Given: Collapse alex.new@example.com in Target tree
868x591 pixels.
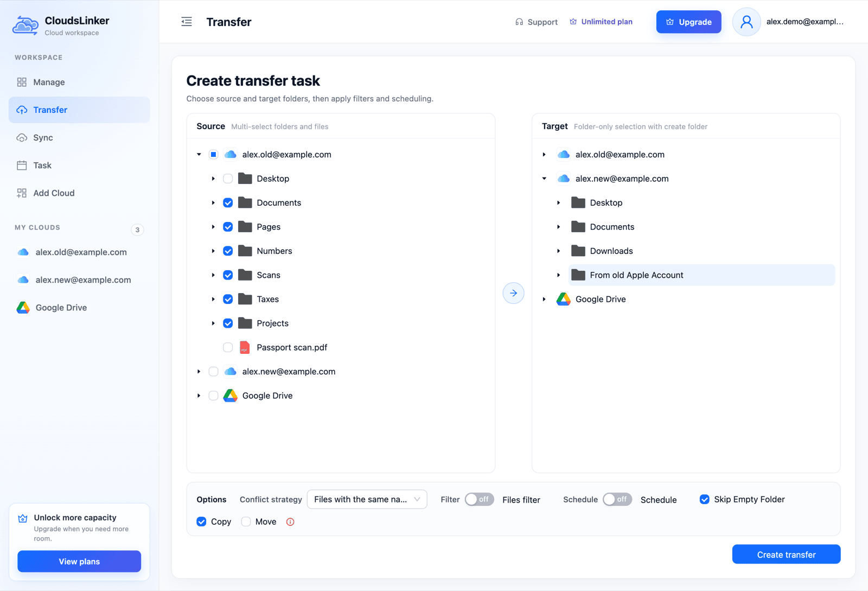Looking at the screenshot, I should (544, 179).
